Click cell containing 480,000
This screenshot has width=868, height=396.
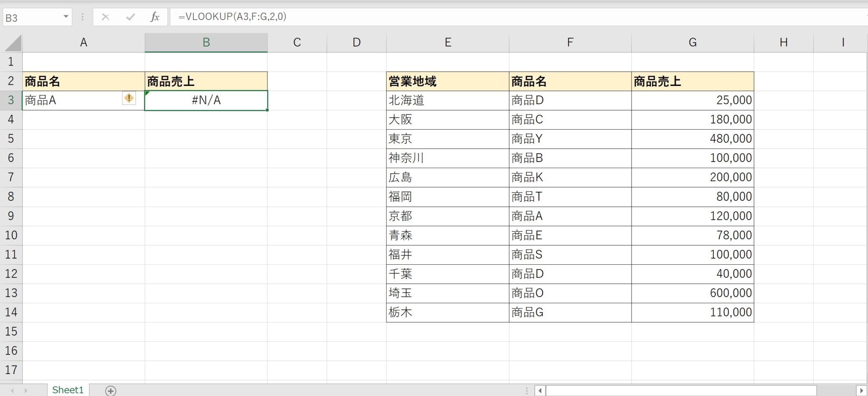(692, 139)
